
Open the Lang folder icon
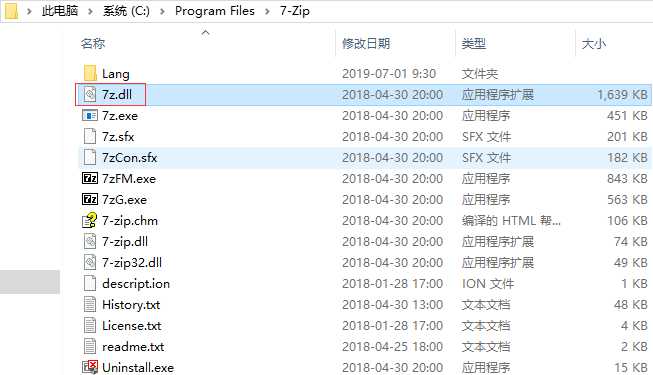[x=90, y=73]
